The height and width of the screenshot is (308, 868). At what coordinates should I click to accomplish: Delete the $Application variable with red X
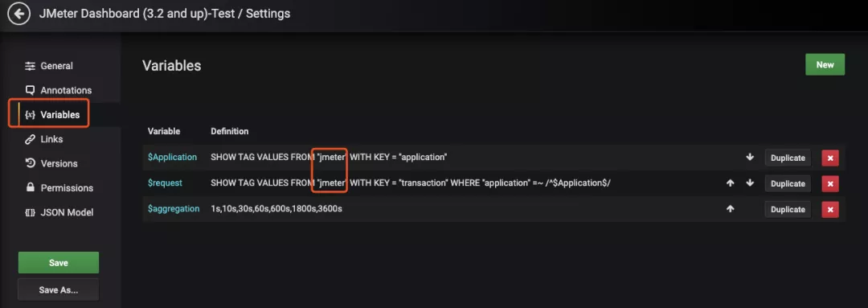829,158
